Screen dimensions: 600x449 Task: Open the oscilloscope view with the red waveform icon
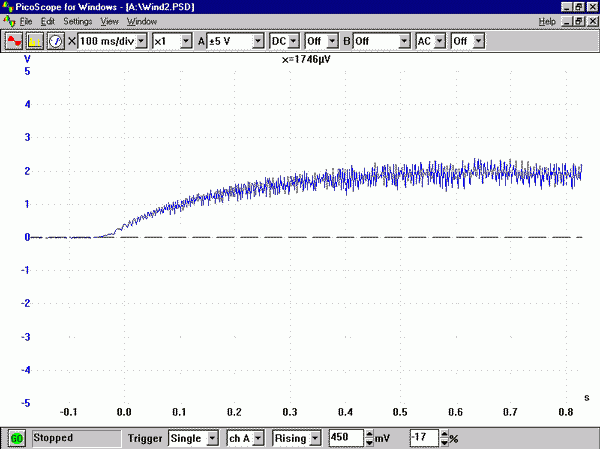click(15, 41)
